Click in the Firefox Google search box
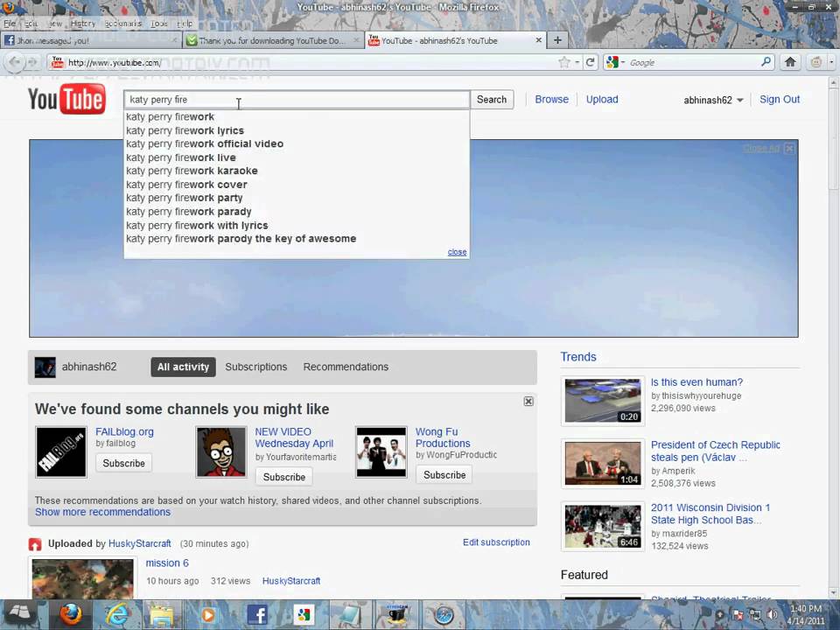Viewport: 840px width, 630px height. [x=694, y=62]
